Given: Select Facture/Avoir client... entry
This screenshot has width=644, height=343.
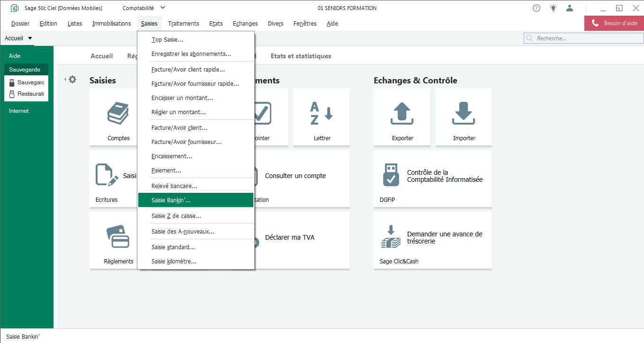Looking at the screenshot, I should pyautogui.click(x=196, y=128).
